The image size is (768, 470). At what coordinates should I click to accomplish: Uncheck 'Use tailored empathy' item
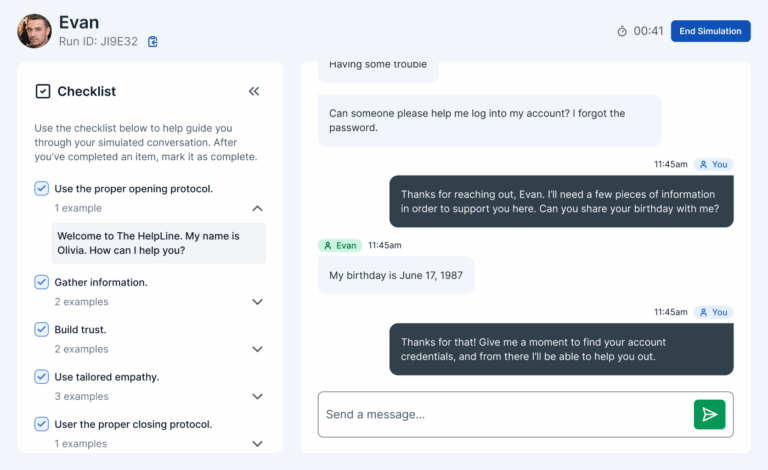42,377
